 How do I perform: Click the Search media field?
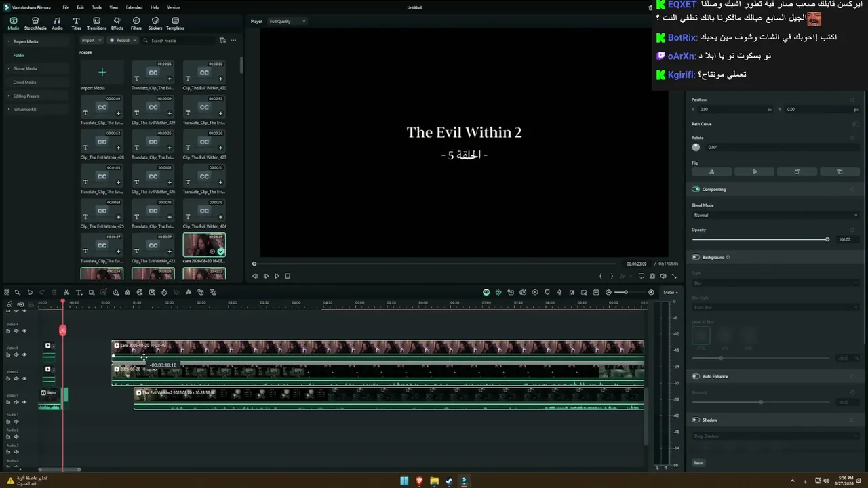(180, 41)
